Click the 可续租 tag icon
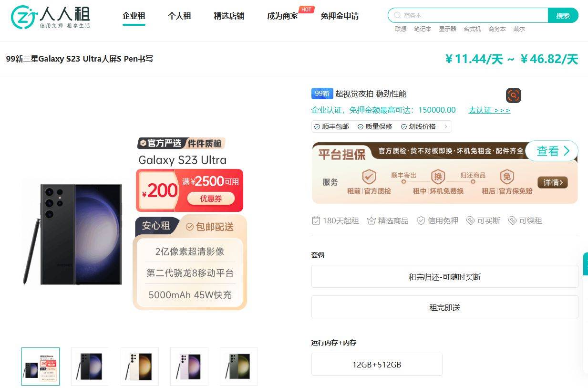The width and height of the screenshot is (588, 388). [513, 220]
